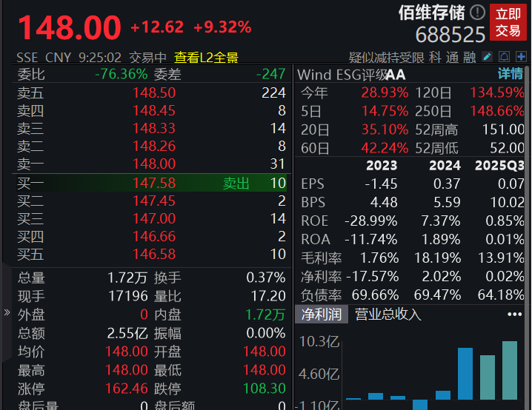Select the 卖四 price 148.45
The height and width of the screenshot is (410, 532).
tap(154, 110)
